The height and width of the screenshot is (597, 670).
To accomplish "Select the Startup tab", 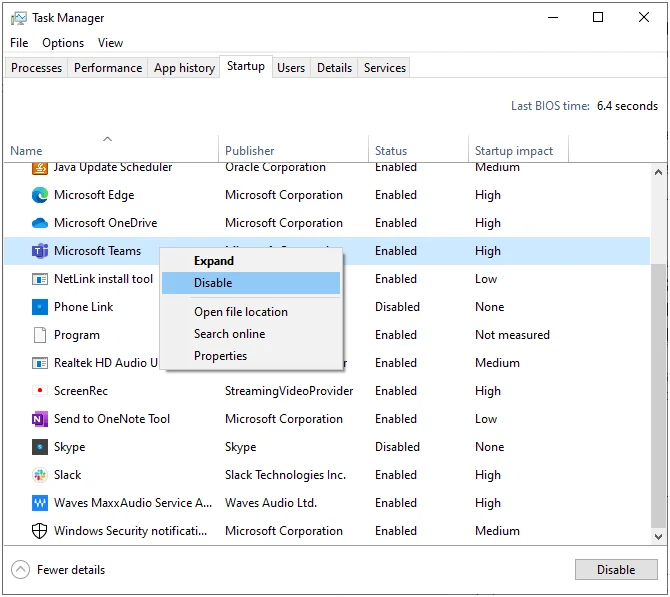I will point(246,66).
